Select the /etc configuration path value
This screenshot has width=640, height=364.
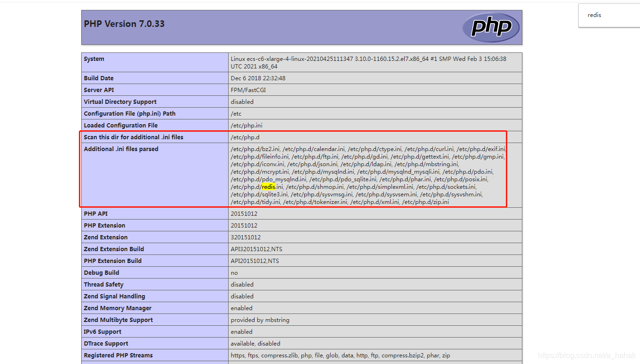click(237, 114)
